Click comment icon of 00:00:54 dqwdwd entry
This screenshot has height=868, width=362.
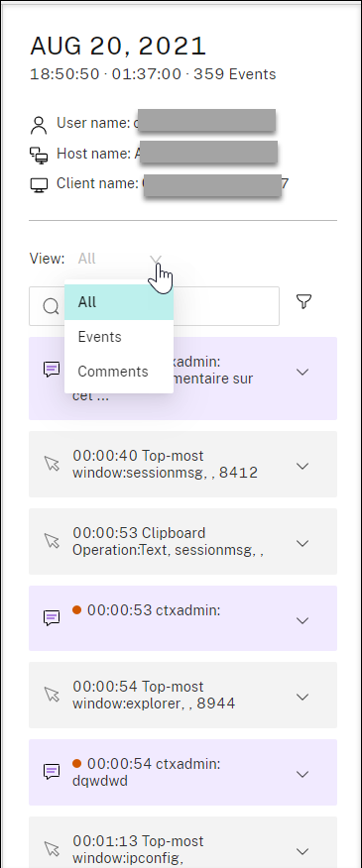coord(52,772)
